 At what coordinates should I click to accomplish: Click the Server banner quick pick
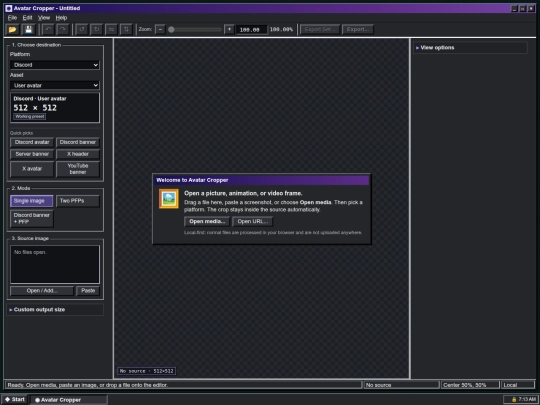[32, 154]
